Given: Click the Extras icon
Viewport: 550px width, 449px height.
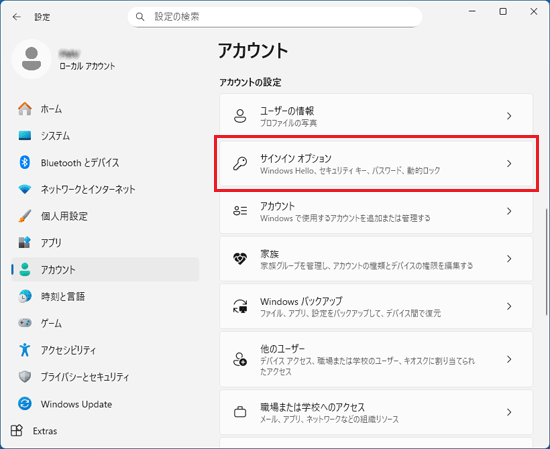Looking at the screenshot, I should (x=16, y=430).
